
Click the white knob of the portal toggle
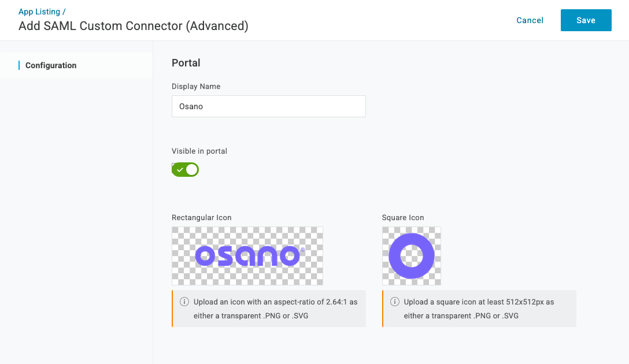coord(192,170)
